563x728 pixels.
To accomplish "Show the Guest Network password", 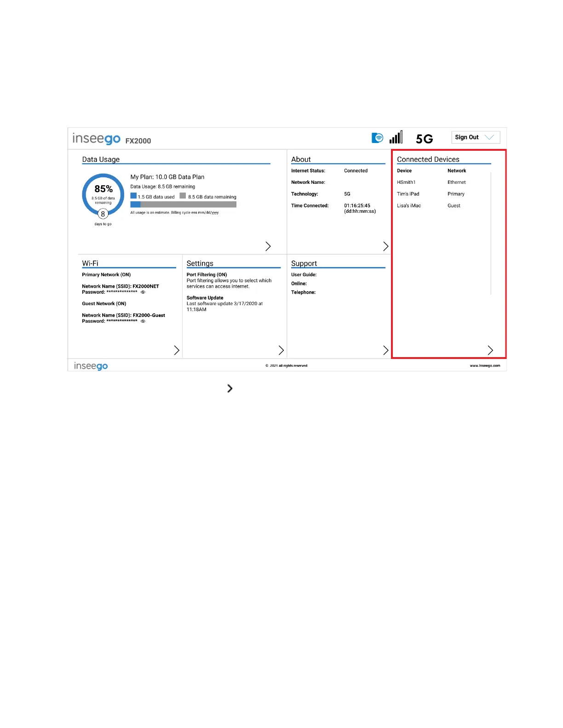I will click(143, 321).
